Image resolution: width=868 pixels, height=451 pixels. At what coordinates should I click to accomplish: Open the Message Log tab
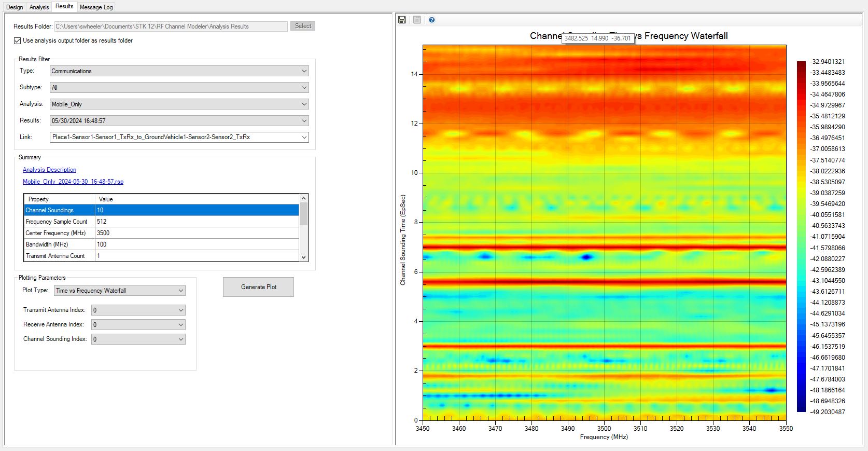pos(96,7)
